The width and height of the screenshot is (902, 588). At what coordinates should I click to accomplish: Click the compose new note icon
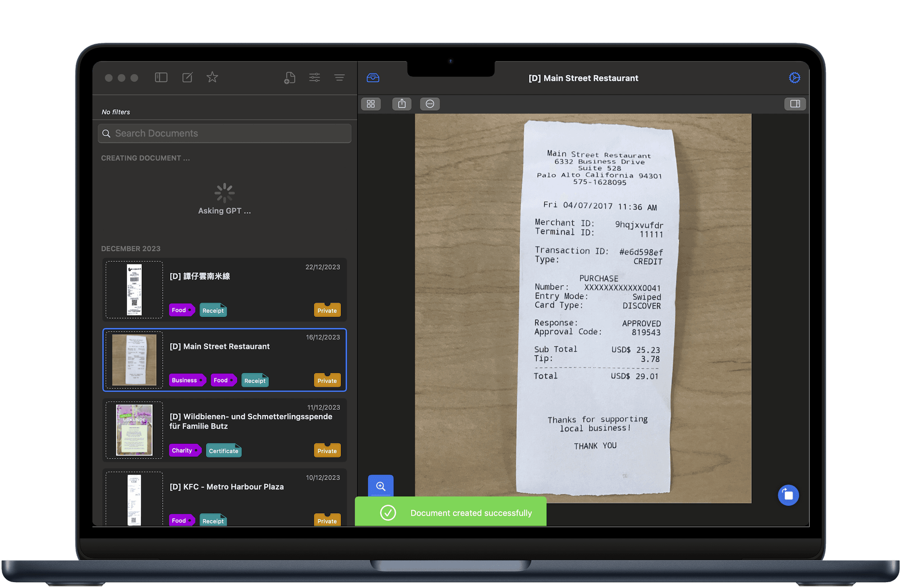pyautogui.click(x=187, y=78)
